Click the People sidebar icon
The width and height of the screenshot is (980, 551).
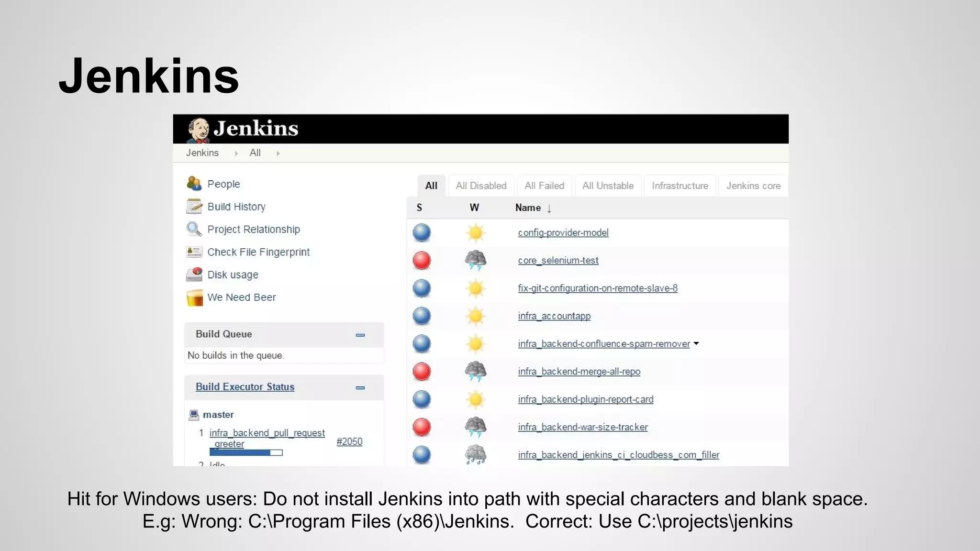pyautogui.click(x=194, y=184)
